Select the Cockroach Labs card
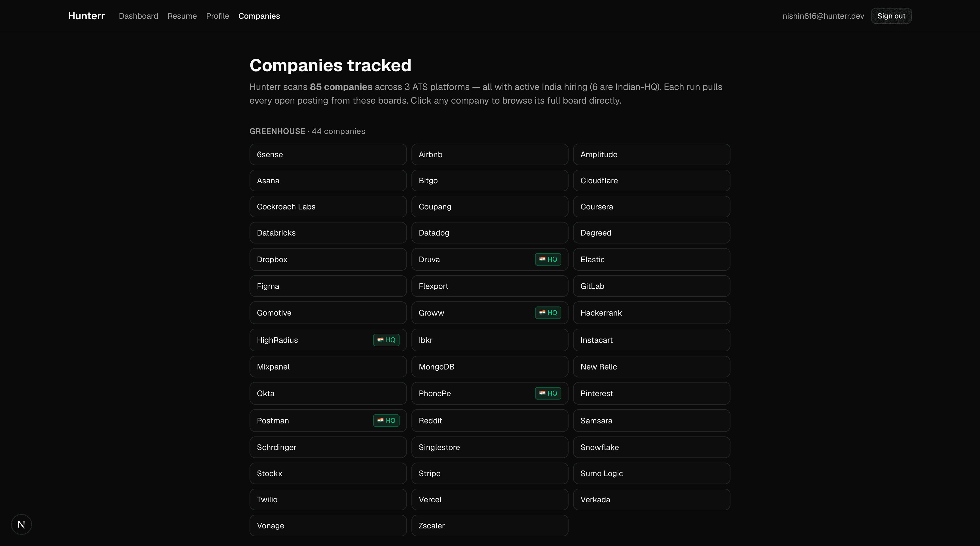Viewport: 980px width, 546px height. tap(328, 207)
